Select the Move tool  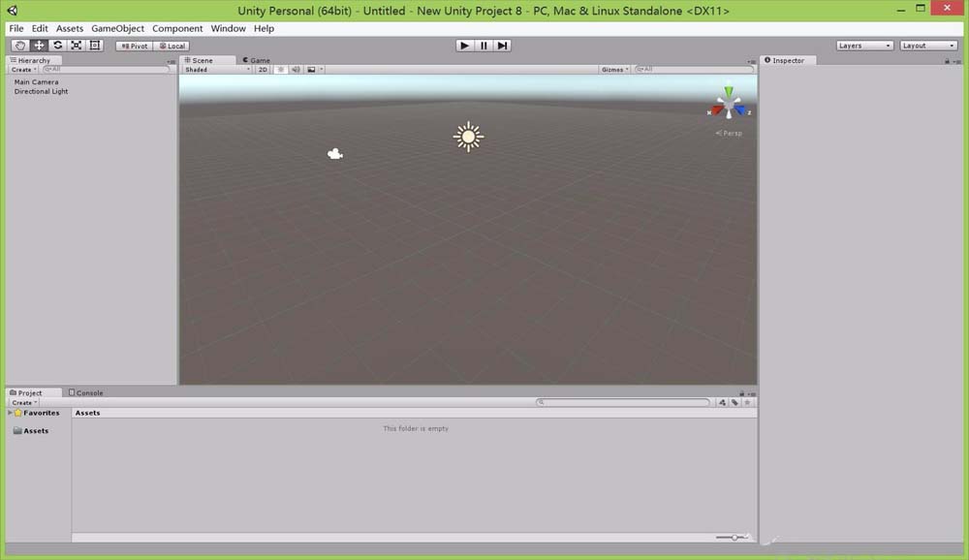click(39, 46)
